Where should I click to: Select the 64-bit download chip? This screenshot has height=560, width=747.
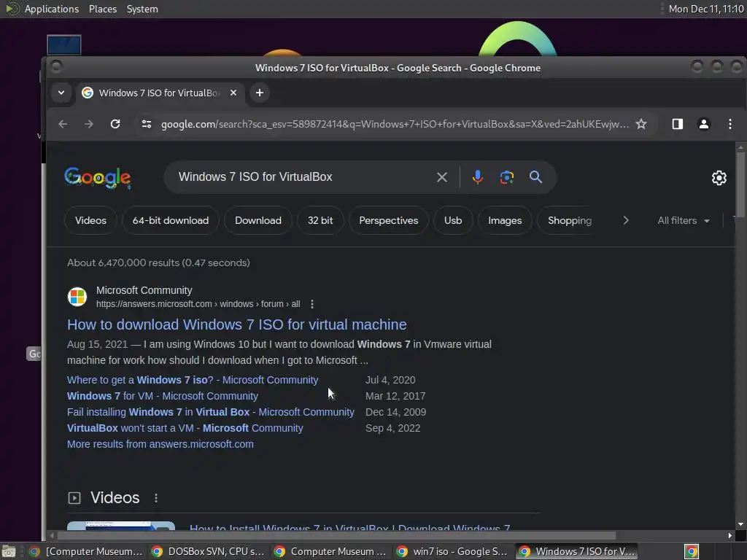pos(171,220)
